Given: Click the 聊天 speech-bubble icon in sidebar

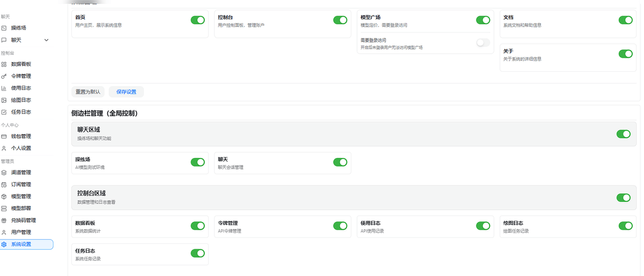Looking at the screenshot, I should tap(4, 40).
